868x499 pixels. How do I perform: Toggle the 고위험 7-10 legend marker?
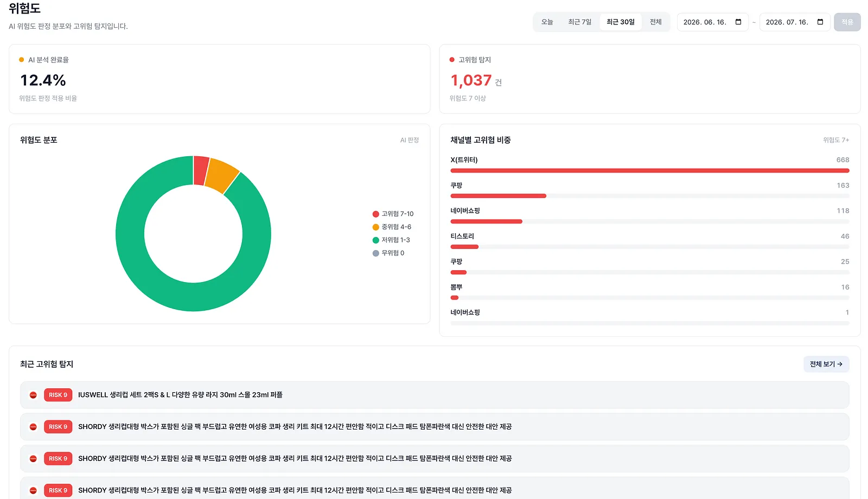375,214
